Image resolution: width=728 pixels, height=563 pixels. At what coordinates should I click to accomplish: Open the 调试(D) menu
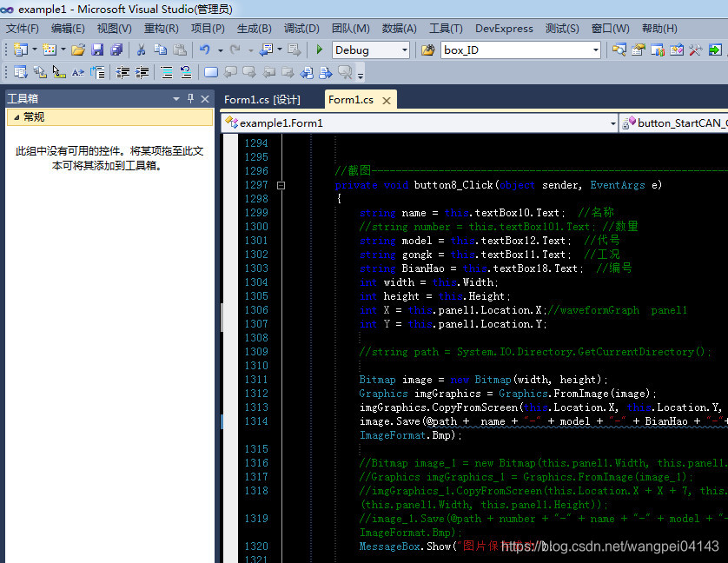click(301, 29)
